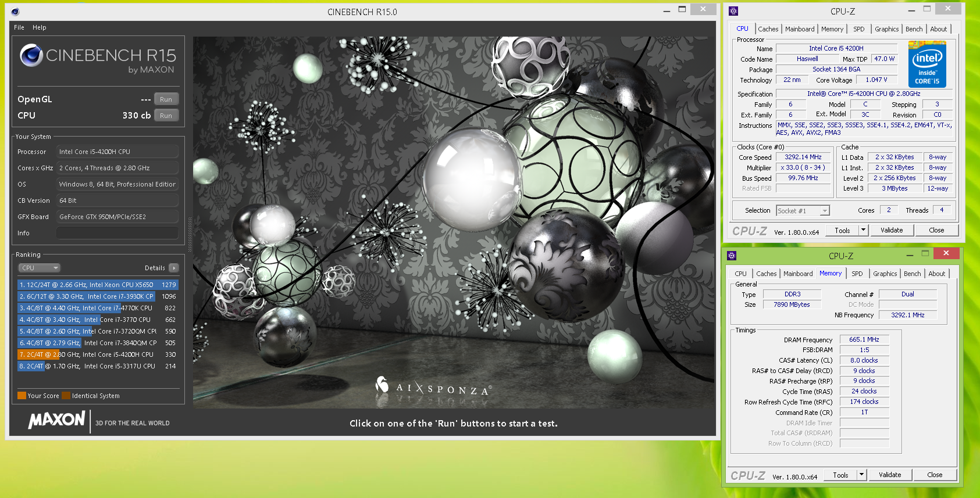Open About tab in top CPU-Z window
This screenshot has height=498, width=980.
[x=938, y=29]
